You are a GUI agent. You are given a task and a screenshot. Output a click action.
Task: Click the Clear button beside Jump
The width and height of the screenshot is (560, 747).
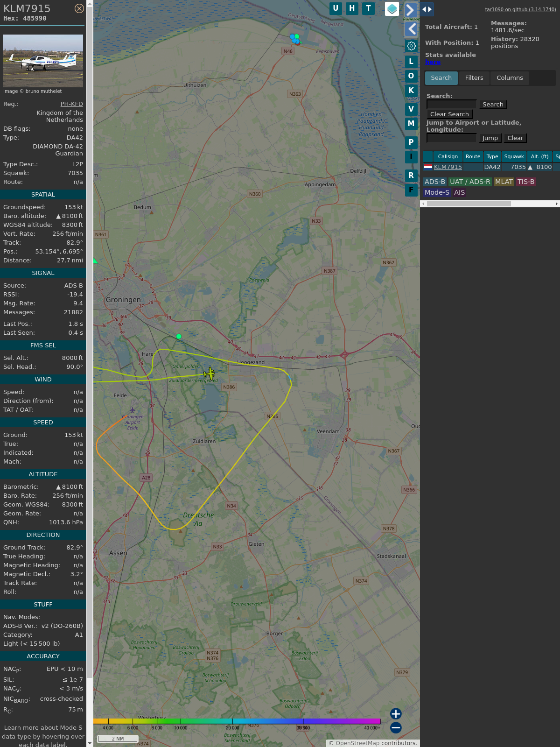(515, 138)
